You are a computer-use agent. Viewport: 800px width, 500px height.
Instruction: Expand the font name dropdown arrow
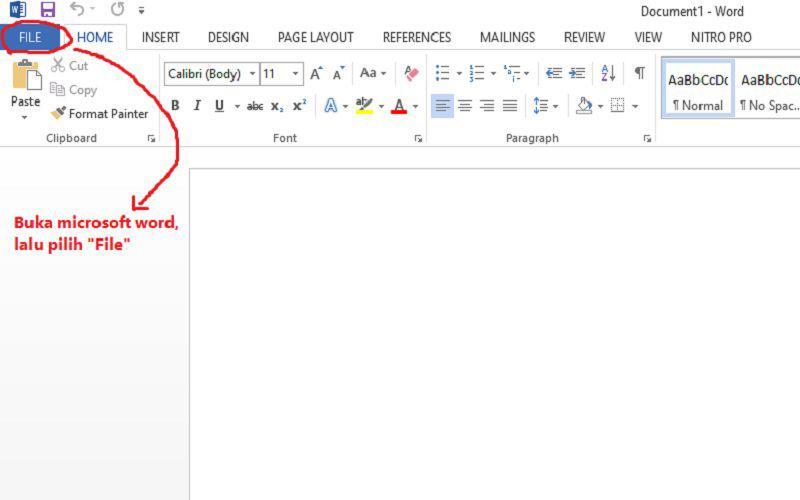coord(253,74)
